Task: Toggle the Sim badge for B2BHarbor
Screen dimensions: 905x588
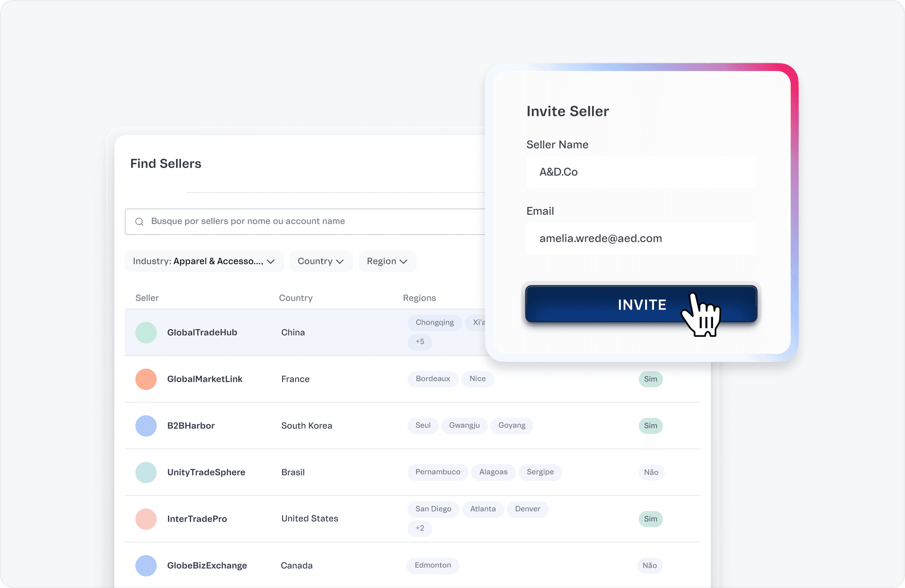Action: (650, 426)
